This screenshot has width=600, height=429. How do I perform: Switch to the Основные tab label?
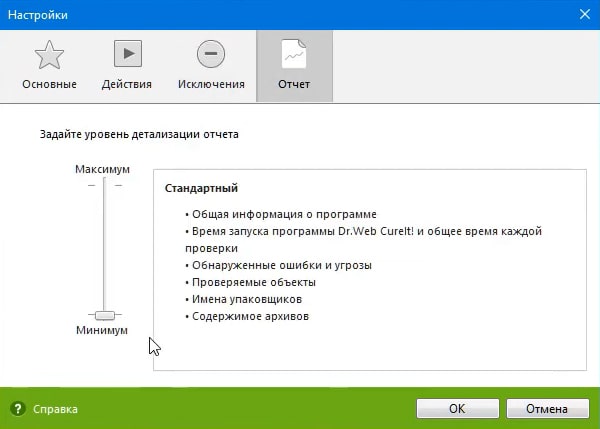tap(47, 84)
